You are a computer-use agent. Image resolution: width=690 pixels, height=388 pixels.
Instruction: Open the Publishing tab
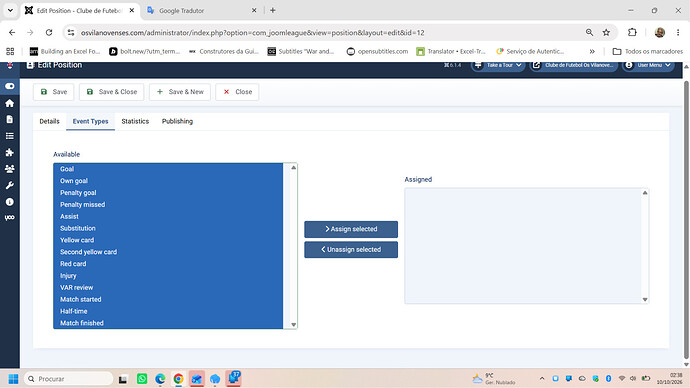click(177, 121)
